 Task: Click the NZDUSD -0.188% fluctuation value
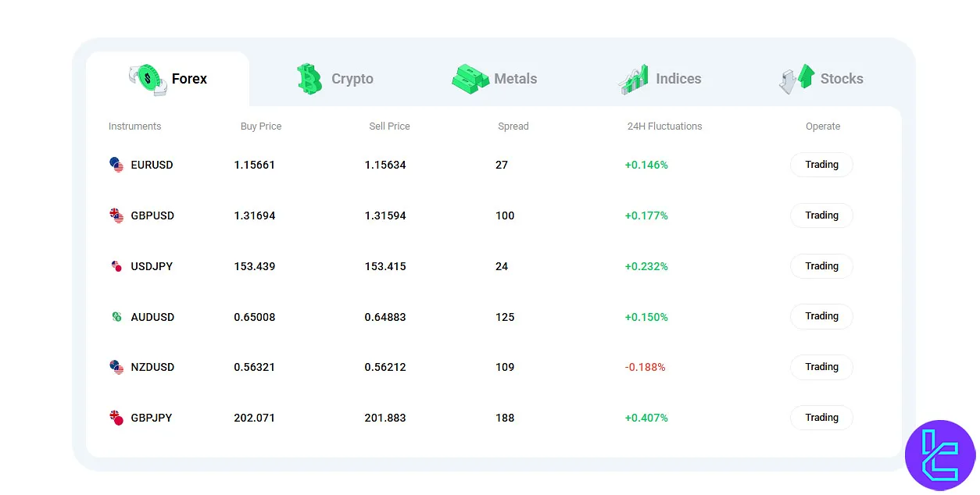coord(646,367)
